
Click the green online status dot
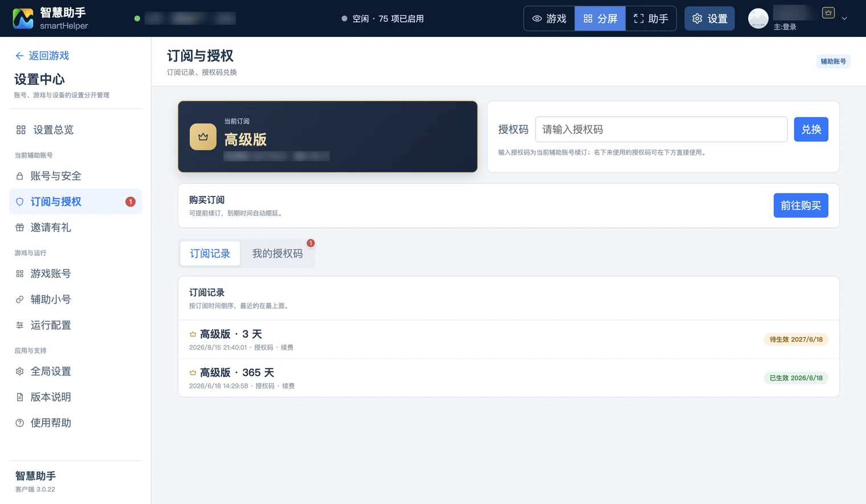[137, 18]
